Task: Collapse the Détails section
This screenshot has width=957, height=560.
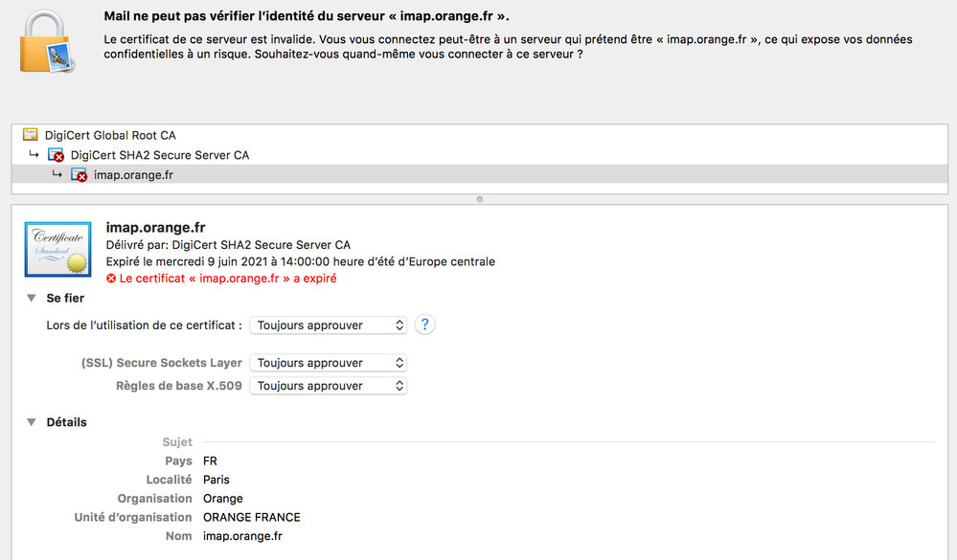Action: click(32, 422)
